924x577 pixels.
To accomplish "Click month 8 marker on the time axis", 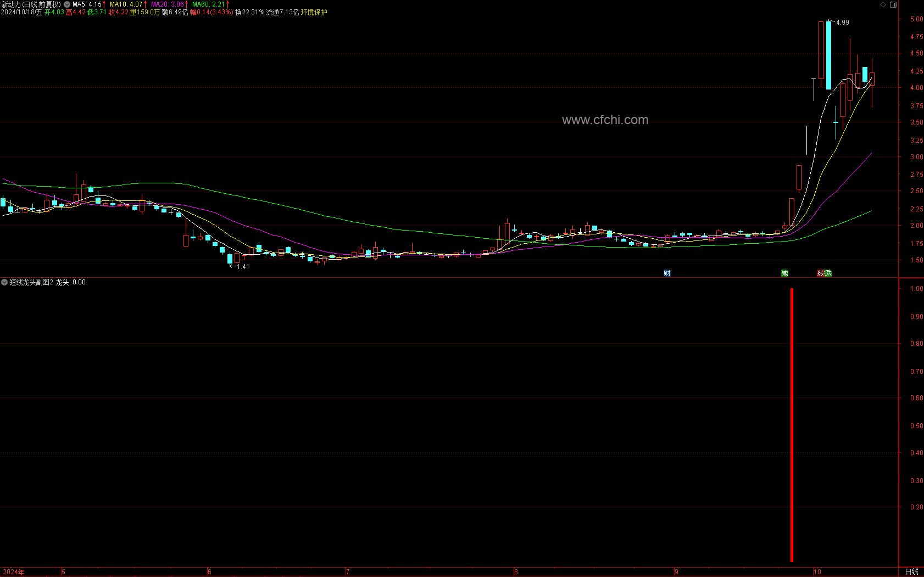I will [516, 572].
